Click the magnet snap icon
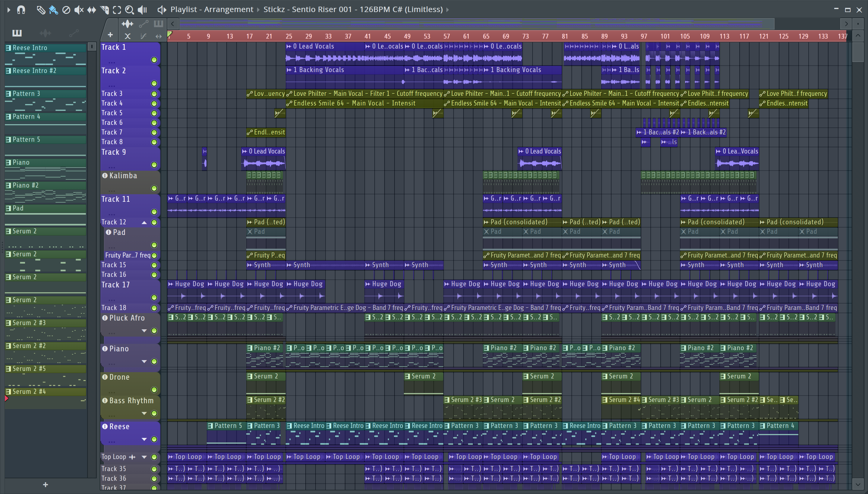This screenshot has width=868, height=494. 21,10
